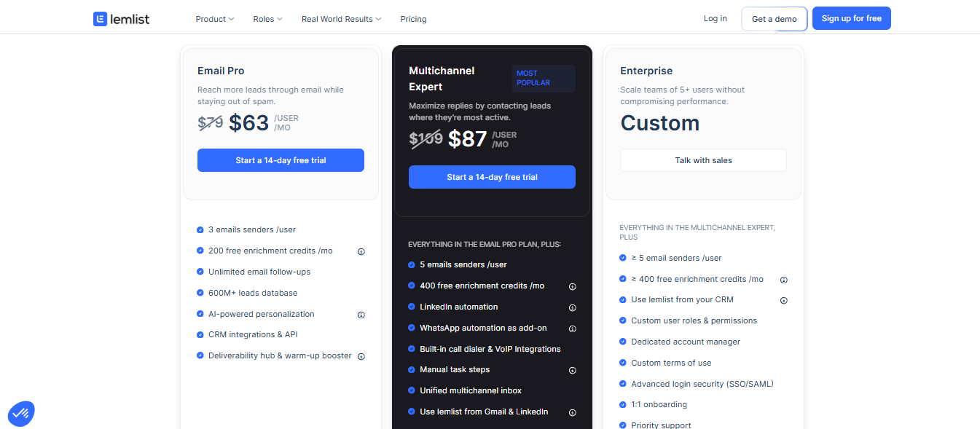
Task: Start the 14-day free trial for Multichannel Expert
Action: pos(492,176)
